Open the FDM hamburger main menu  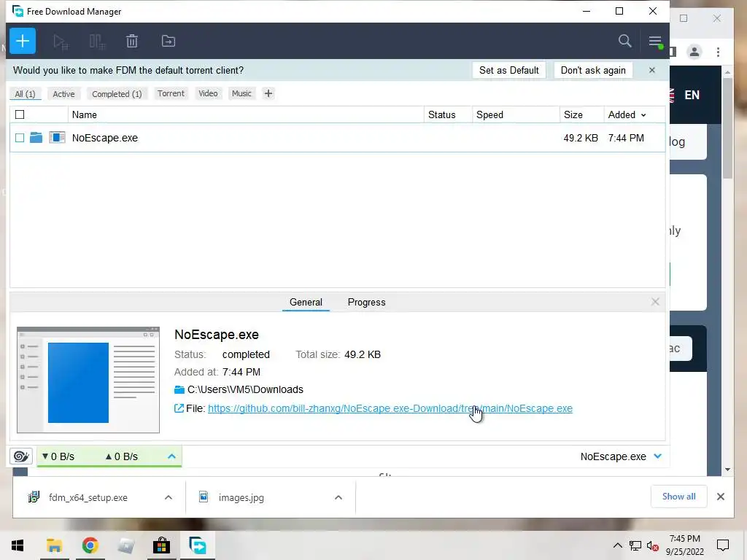click(x=655, y=41)
